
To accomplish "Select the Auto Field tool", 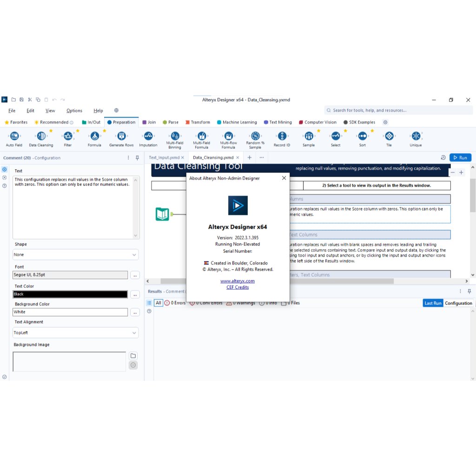I will coord(14,139).
